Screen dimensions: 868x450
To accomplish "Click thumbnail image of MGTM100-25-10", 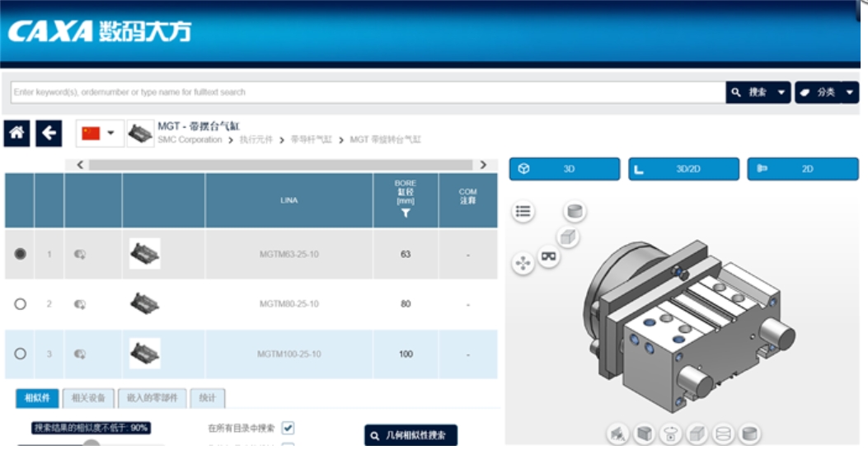I will pos(144,353).
